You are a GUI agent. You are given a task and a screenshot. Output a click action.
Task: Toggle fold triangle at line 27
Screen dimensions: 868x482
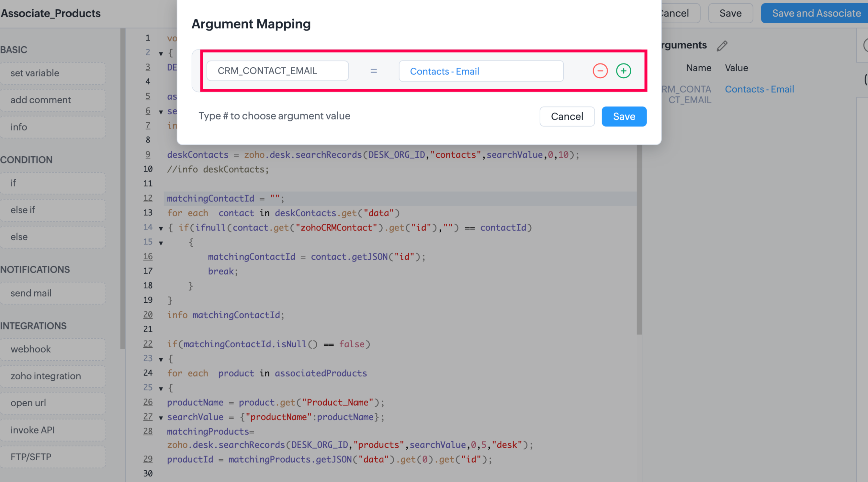click(161, 418)
